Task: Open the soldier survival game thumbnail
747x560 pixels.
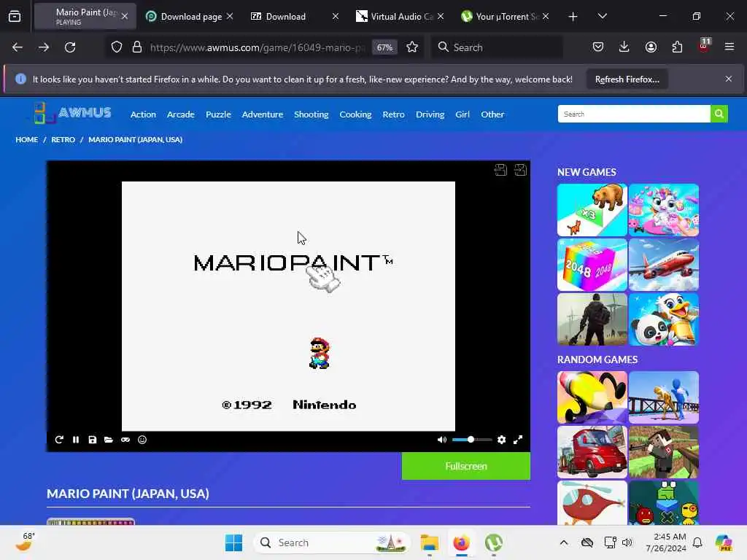Action: (592, 319)
